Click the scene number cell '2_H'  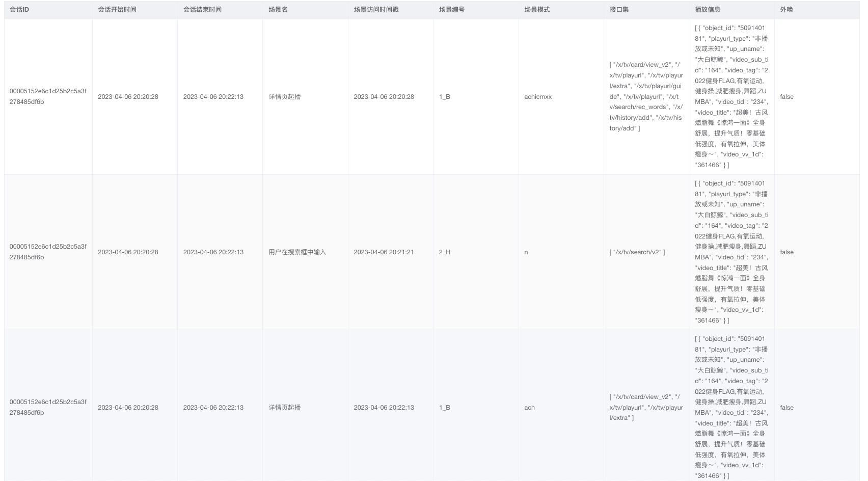coord(445,252)
